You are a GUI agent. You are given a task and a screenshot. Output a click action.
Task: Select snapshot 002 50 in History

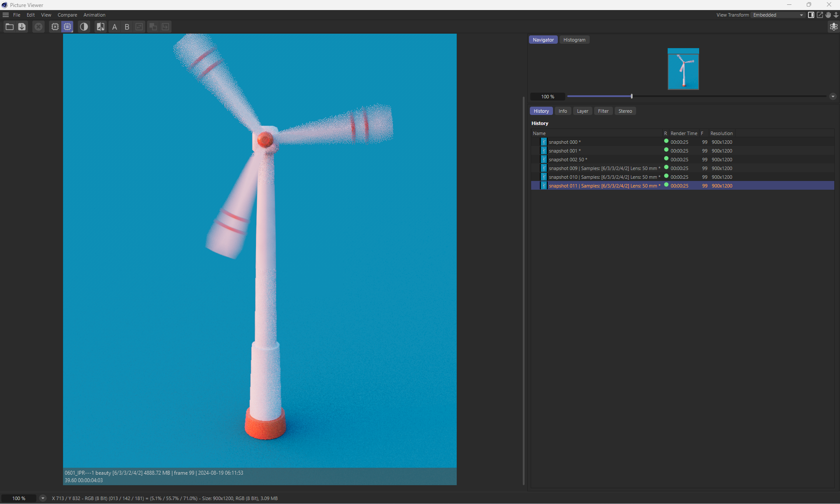[x=567, y=160]
